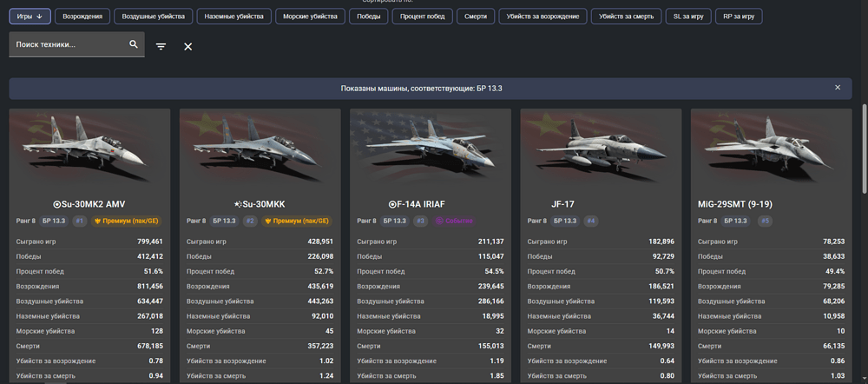The width and height of the screenshot is (868, 384).
Task: Click the Su-30MK2 AMV title
Action: [x=89, y=204]
